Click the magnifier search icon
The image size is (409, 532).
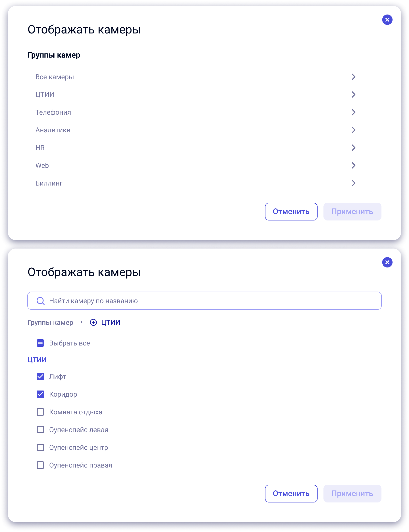[x=41, y=301]
